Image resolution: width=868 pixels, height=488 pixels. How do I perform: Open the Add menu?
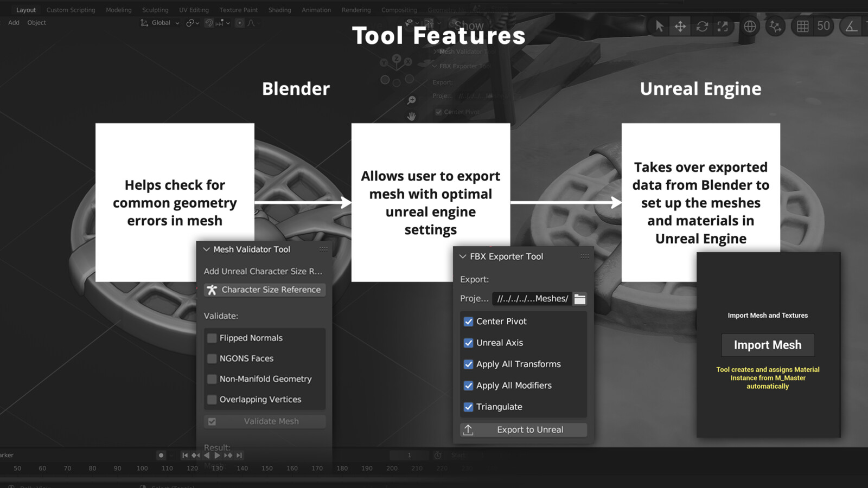point(14,23)
